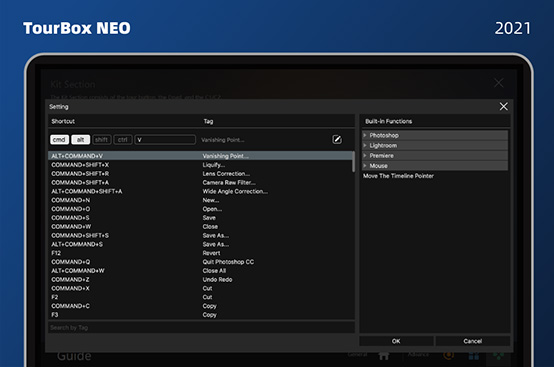Select the COMMAND+X Cut row
Viewport: 554px width, 367px height.
tap(200, 288)
